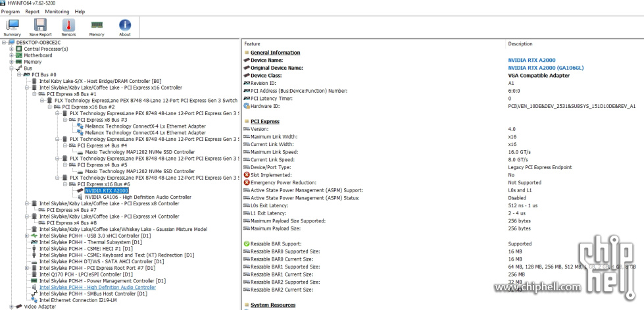Click the network icon beside Intel Ethernet Connection I219-LM
Image resolution: width=644 pixels, height=310 pixels.
(x=34, y=300)
